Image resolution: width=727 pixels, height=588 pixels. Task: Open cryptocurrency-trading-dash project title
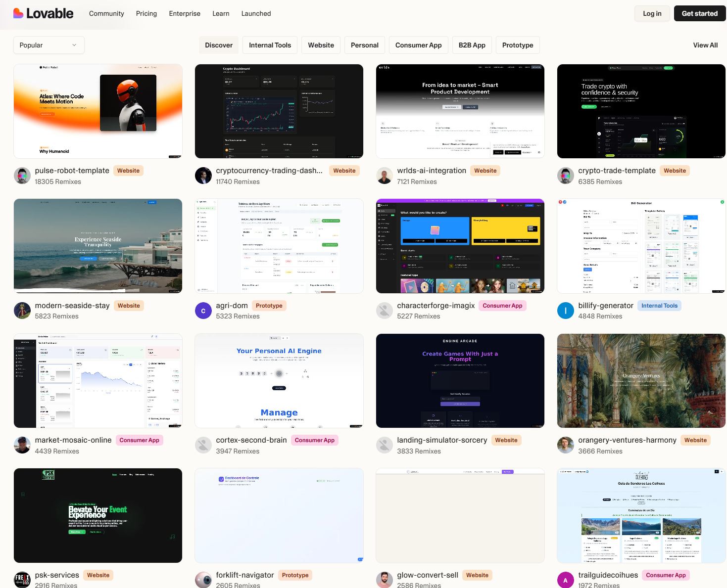[269, 171]
